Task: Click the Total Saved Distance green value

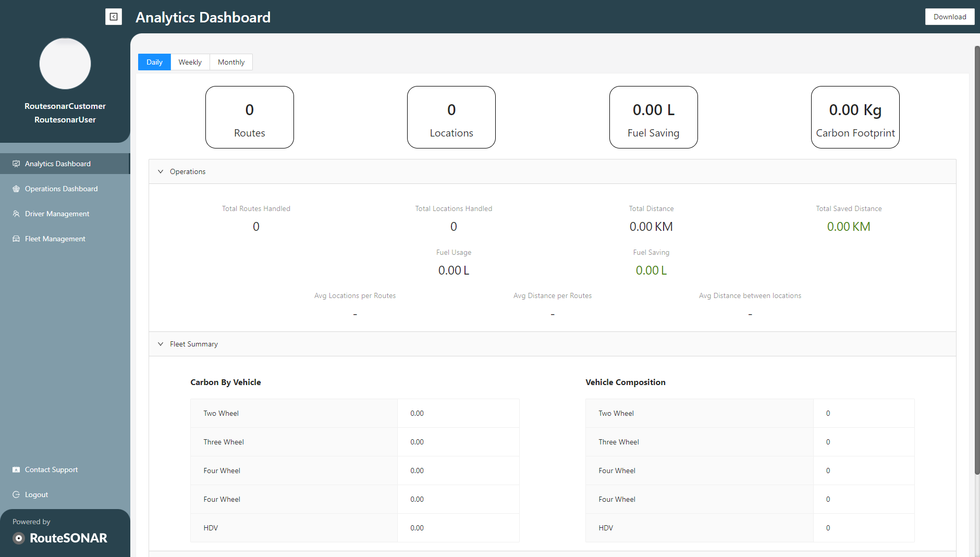Action: point(849,227)
